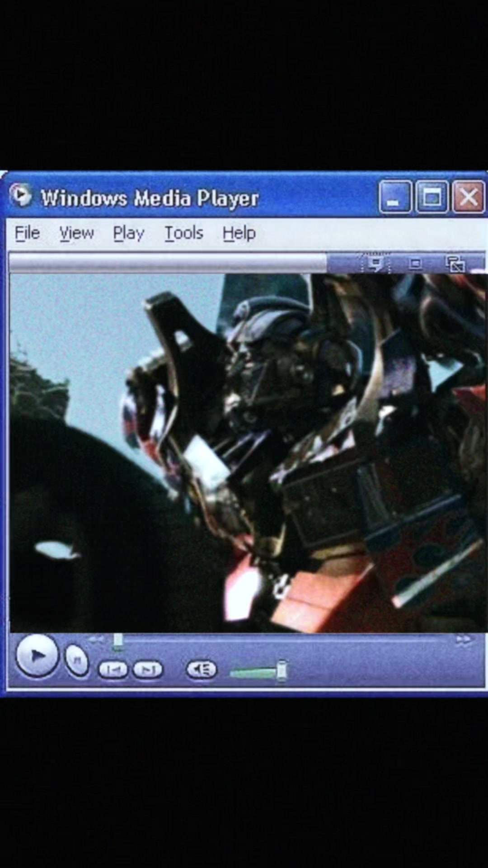Image resolution: width=488 pixels, height=868 pixels.
Task: Jump to the previous track
Action: [x=113, y=670]
